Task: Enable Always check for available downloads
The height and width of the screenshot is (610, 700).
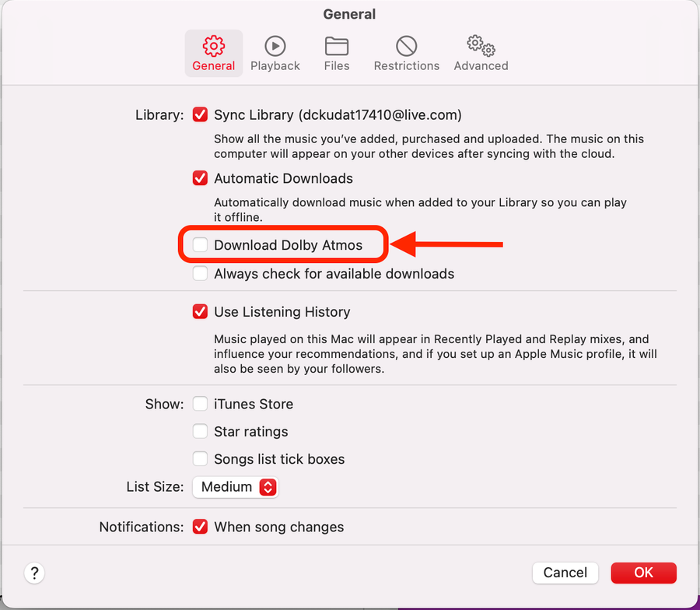Action: click(x=201, y=274)
